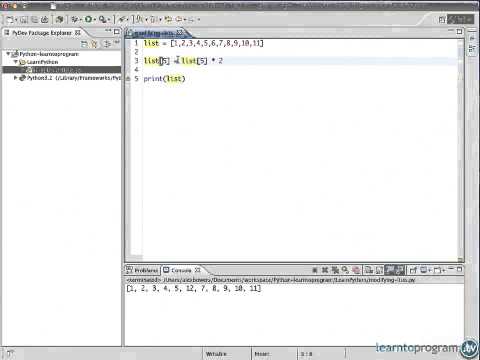Click the Forward navigation arrow icon
The image size is (480, 360).
[x=191, y=20]
